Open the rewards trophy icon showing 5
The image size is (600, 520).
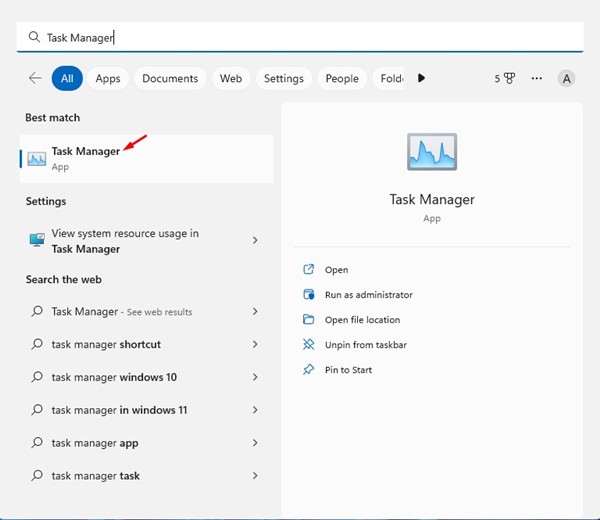pyautogui.click(x=505, y=78)
